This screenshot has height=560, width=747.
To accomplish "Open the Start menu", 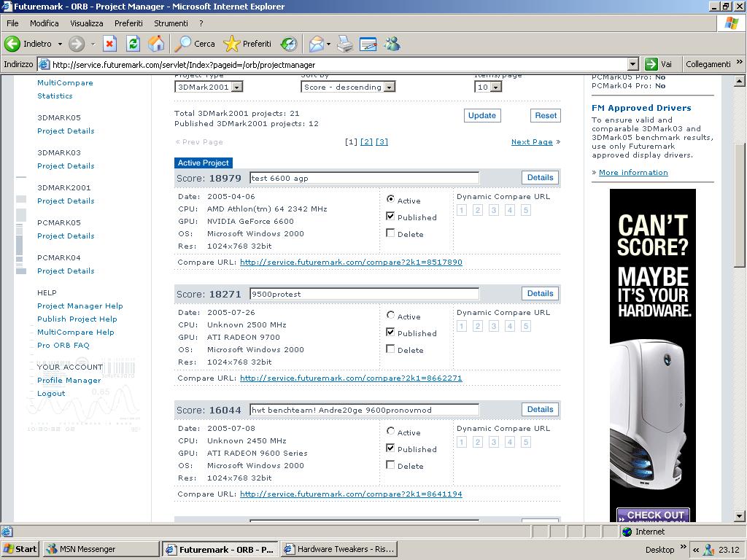I will click(20, 549).
